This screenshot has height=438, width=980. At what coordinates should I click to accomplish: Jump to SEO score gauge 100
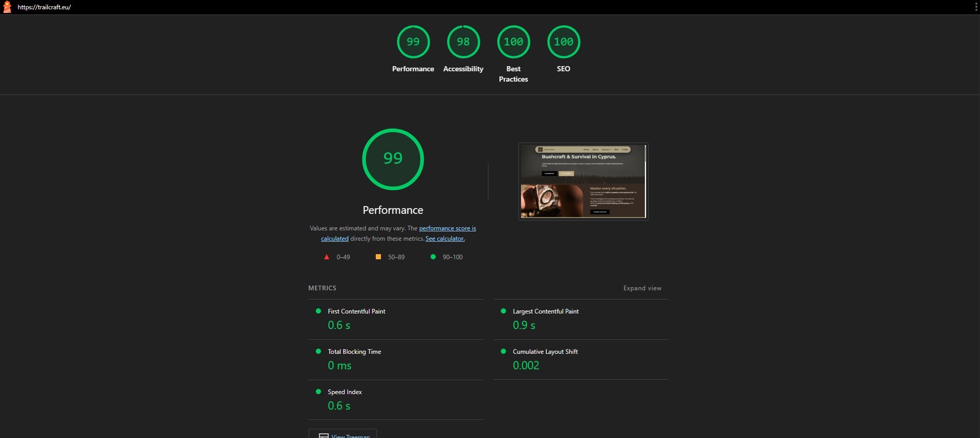(563, 49)
